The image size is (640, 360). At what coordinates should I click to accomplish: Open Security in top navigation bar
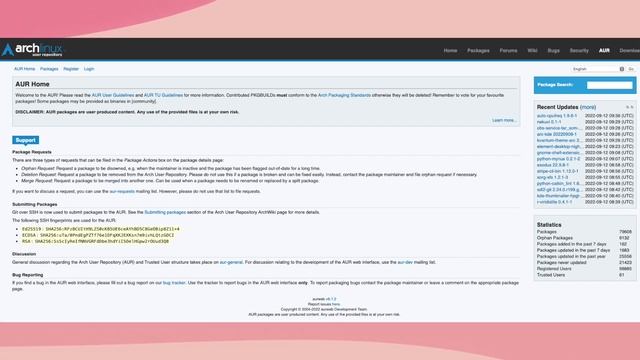coord(579,51)
